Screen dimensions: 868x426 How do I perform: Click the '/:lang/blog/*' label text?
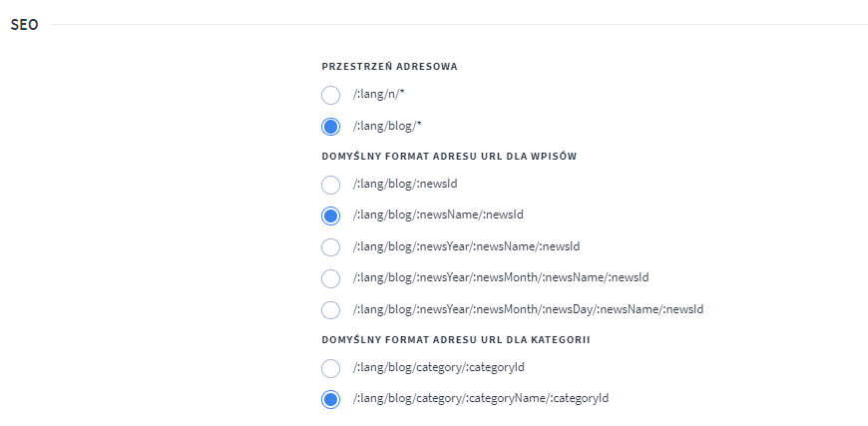click(387, 126)
